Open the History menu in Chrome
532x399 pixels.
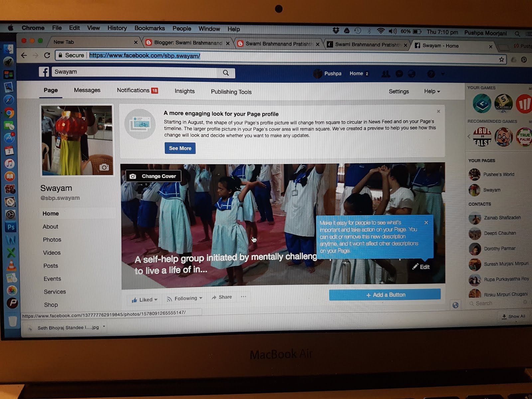[117, 28]
